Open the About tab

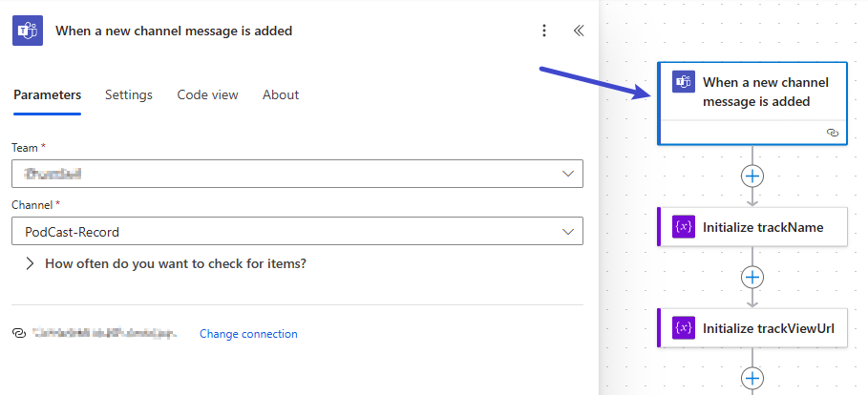281,95
